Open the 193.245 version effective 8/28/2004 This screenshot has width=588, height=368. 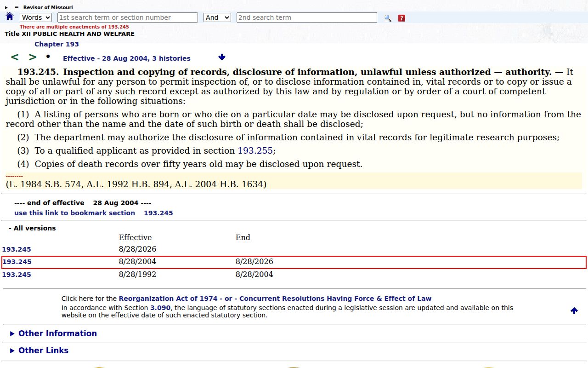[x=17, y=262]
